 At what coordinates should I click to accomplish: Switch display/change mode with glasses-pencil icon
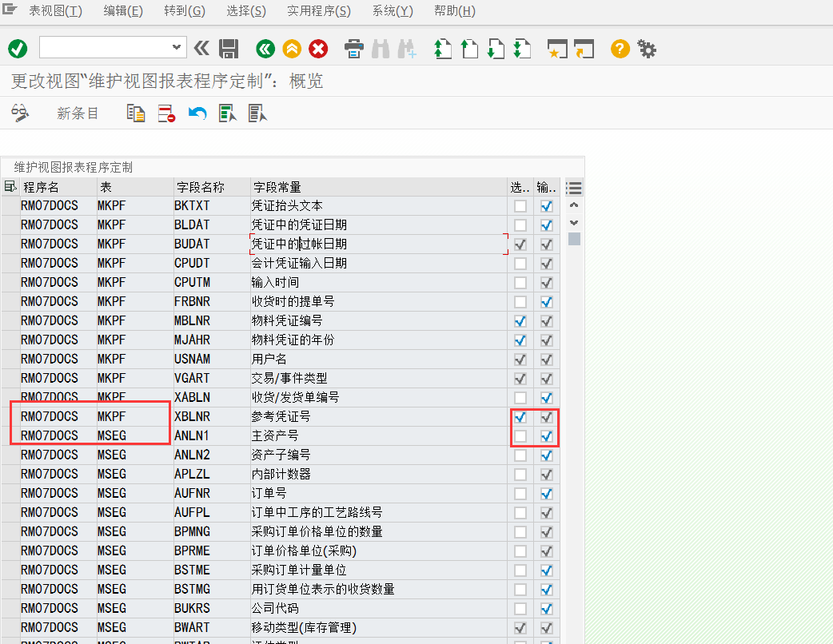point(21,113)
